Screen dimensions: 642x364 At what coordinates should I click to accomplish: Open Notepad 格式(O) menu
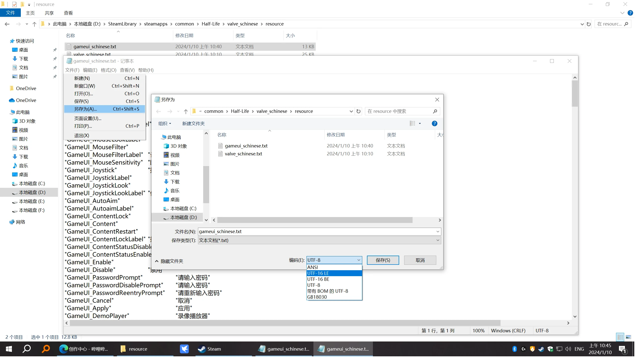[x=108, y=70]
